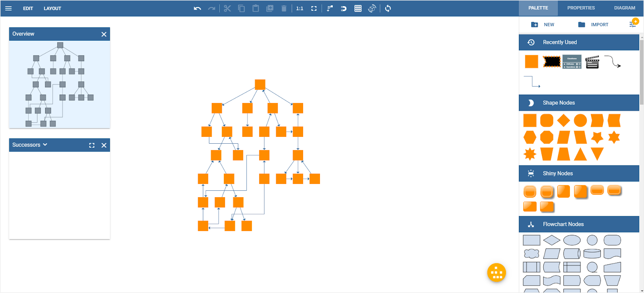This screenshot has width=644, height=293.
Task: Select recently used UML class node
Action: (x=572, y=62)
